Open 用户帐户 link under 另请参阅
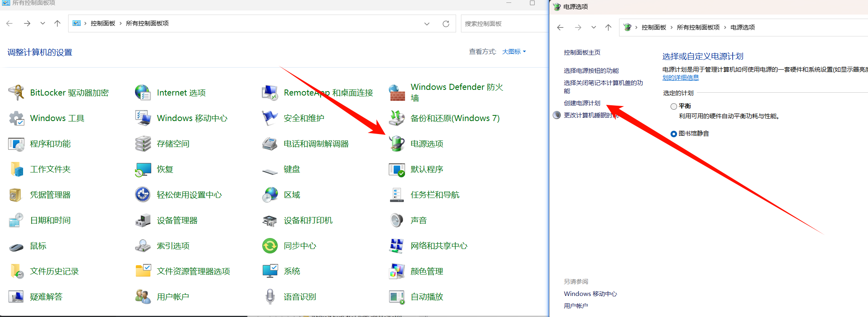This screenshot has width=868, height=317. click(576, 306)
